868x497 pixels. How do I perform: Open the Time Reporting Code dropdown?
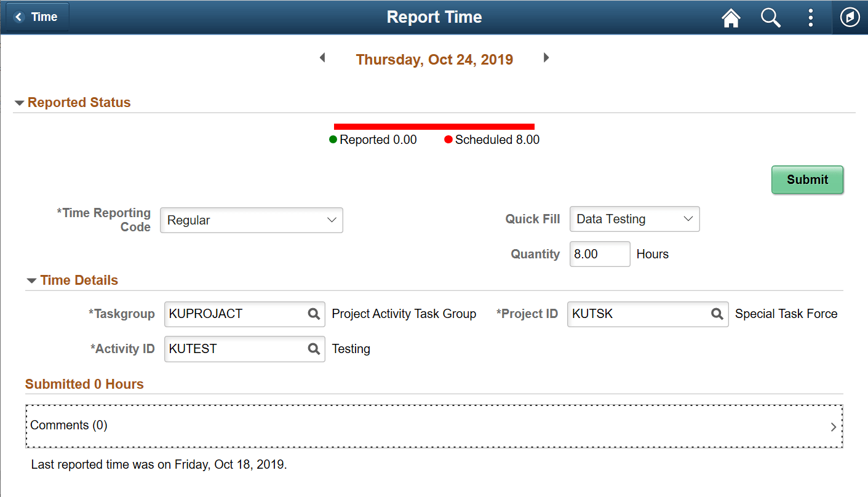pyautogui.click(x=251, y=220)
